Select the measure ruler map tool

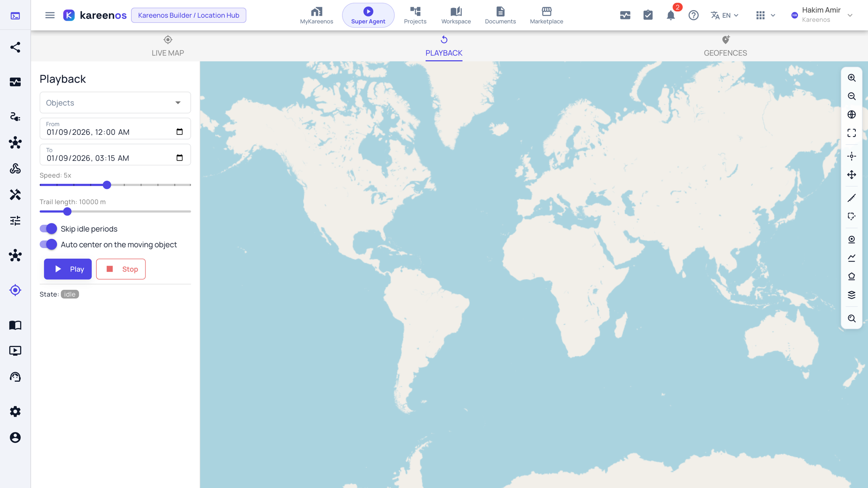(x=851, y=198)
